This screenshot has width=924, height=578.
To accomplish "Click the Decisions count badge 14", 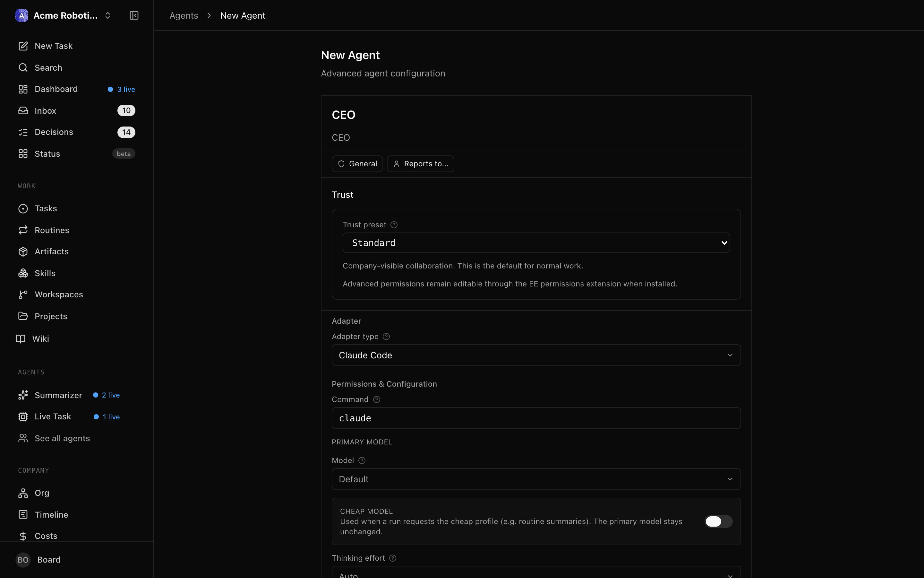I will pos(126,132).
